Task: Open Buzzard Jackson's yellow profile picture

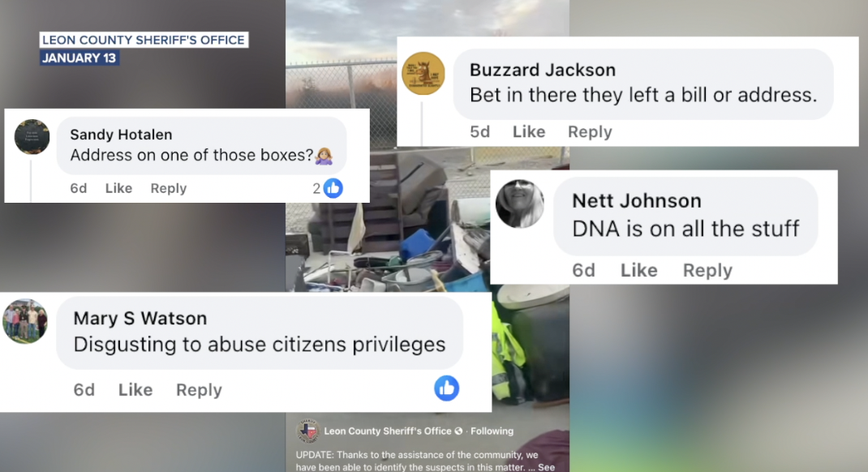Action: (423, 74)
